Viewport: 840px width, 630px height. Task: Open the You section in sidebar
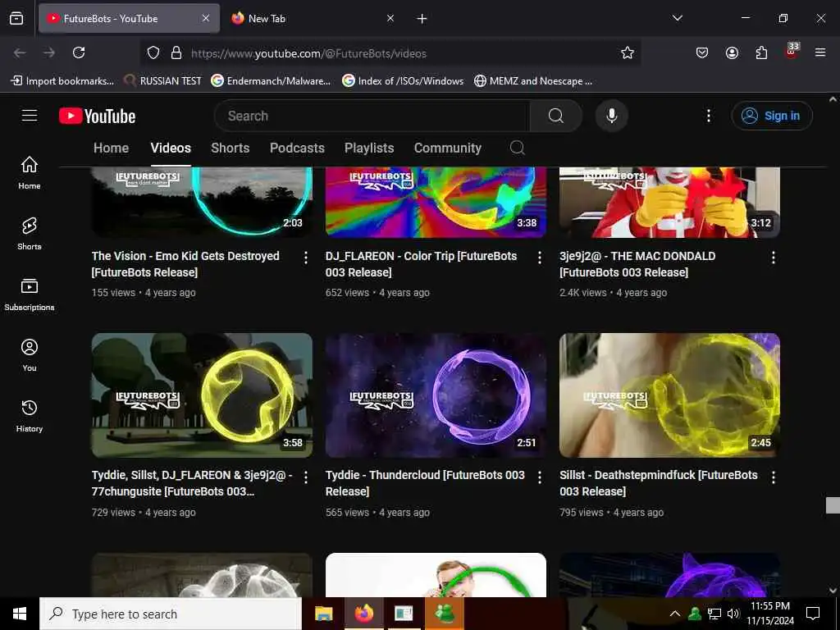point(30,355)
